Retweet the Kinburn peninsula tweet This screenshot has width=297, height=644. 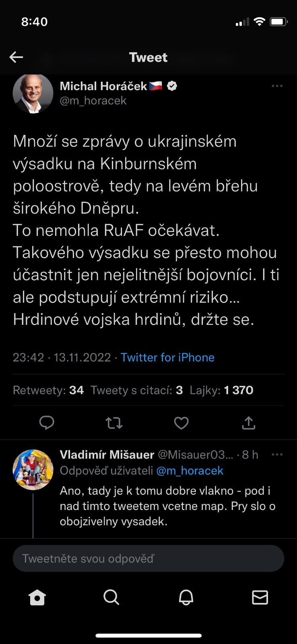coord(114,423)
